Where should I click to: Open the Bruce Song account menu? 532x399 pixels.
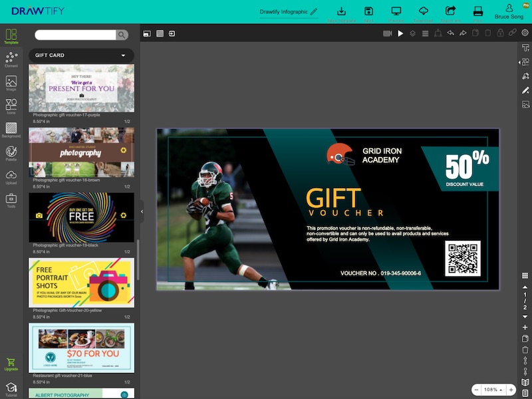tap(509, 12)
